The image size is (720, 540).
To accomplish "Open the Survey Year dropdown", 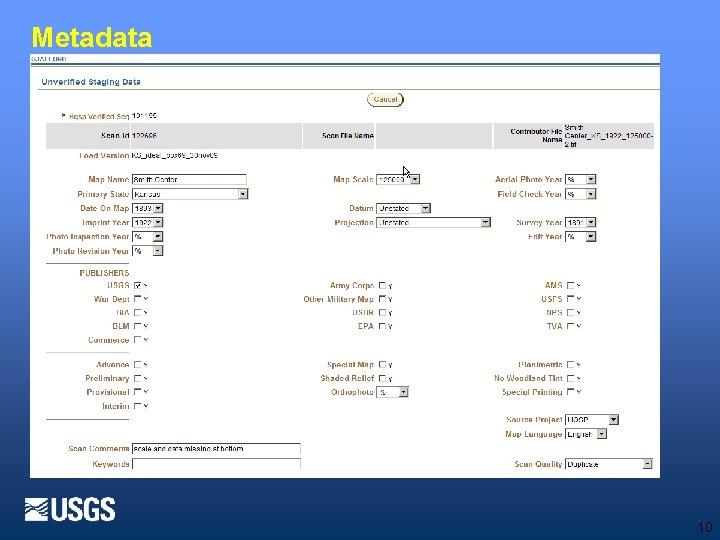I will (x=580, y=223).
